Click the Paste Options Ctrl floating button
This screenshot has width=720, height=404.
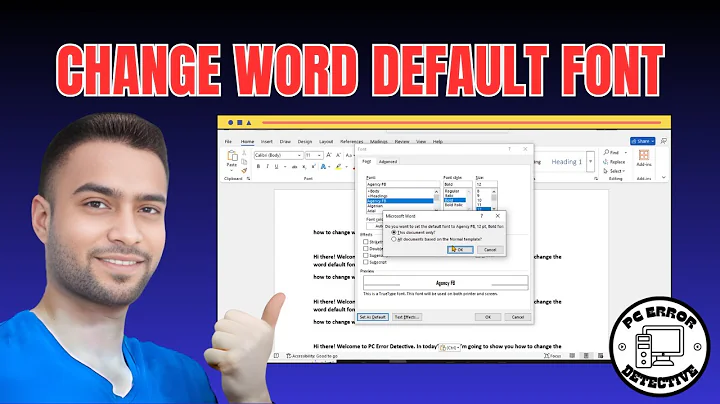[450, 348]
